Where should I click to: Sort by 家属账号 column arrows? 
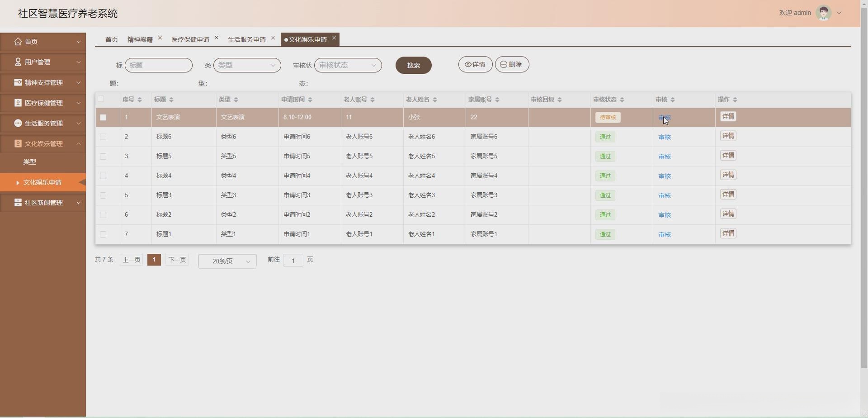pos(497,100)
